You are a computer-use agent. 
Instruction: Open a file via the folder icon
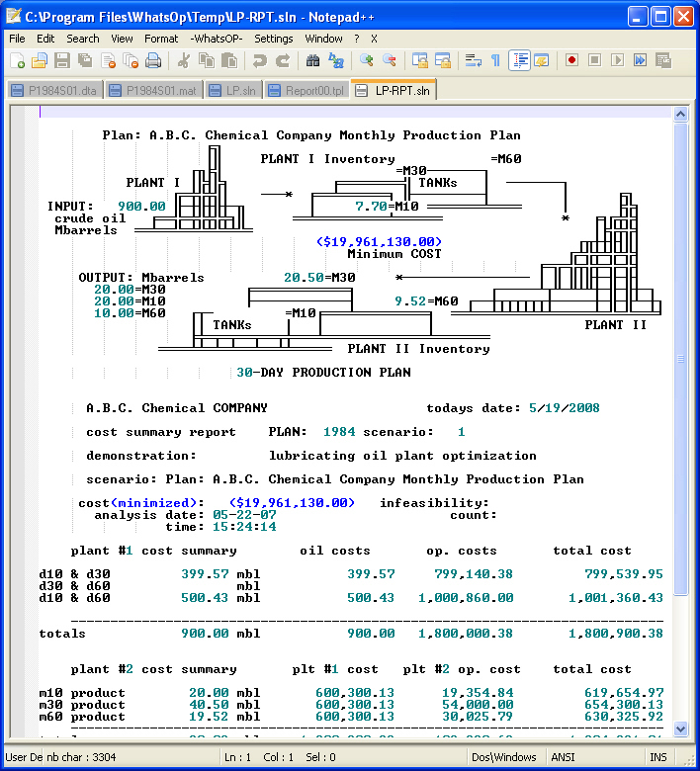pos(40,61)
